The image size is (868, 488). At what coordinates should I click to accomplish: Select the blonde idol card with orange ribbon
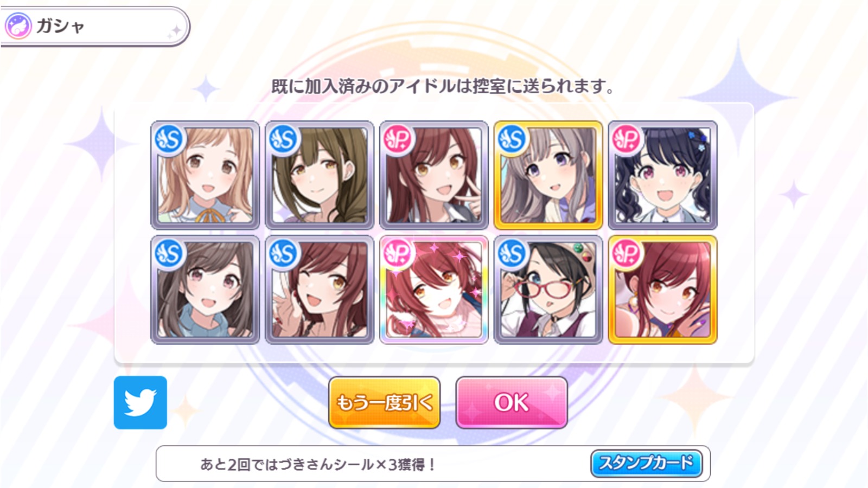[x=205, y=175]
